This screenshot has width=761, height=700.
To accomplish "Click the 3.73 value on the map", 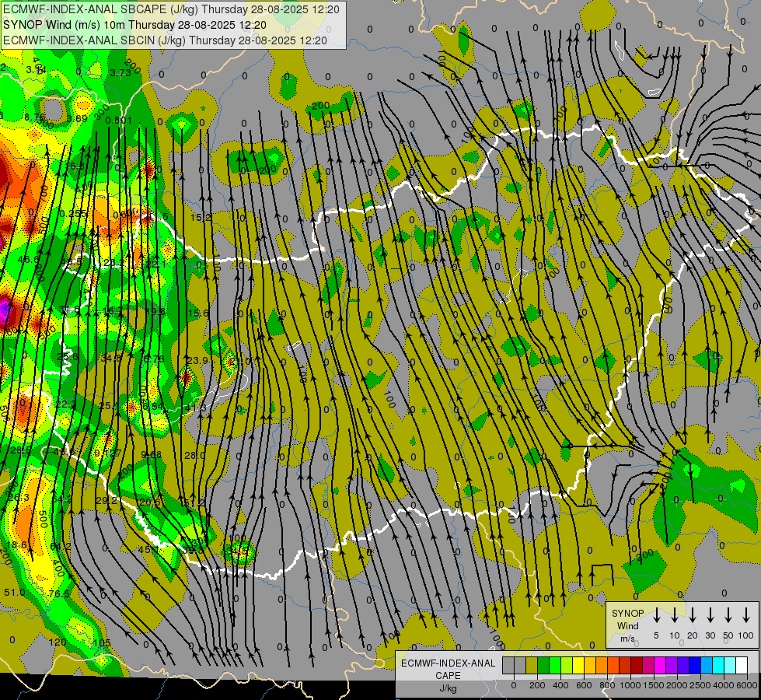I will pos(120,73).
